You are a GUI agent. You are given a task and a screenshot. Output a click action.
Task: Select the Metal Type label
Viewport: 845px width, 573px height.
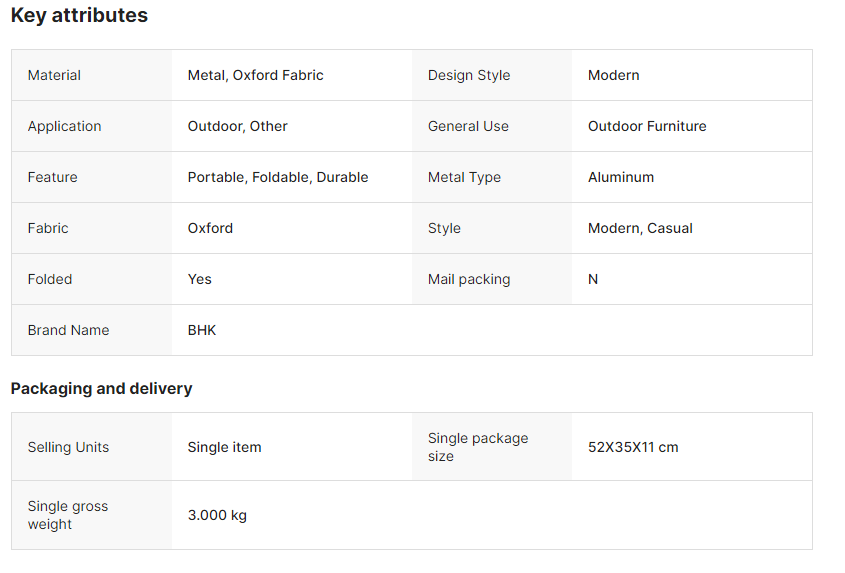click(464, 177)
